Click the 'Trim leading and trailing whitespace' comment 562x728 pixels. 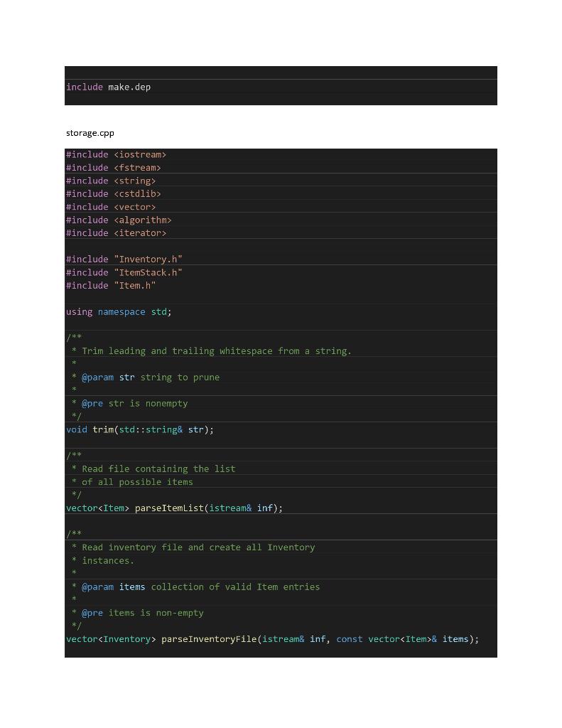pos(212,351)
